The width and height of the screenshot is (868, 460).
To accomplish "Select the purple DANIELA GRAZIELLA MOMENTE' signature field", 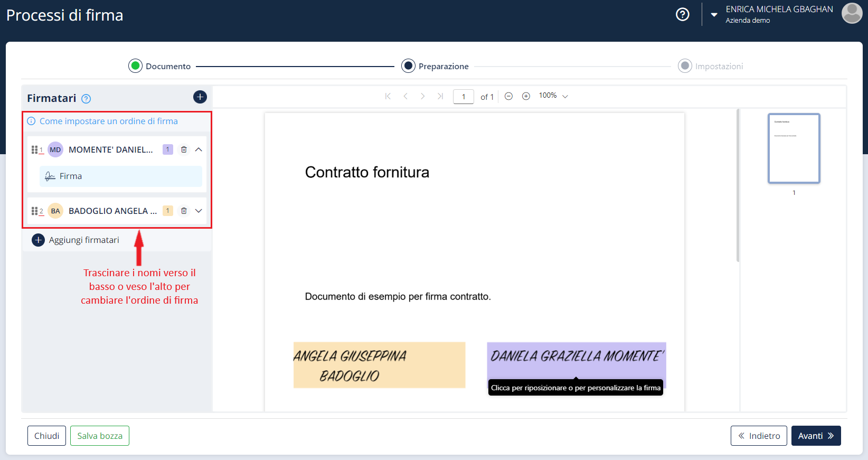I will click(x=576, y=357).
